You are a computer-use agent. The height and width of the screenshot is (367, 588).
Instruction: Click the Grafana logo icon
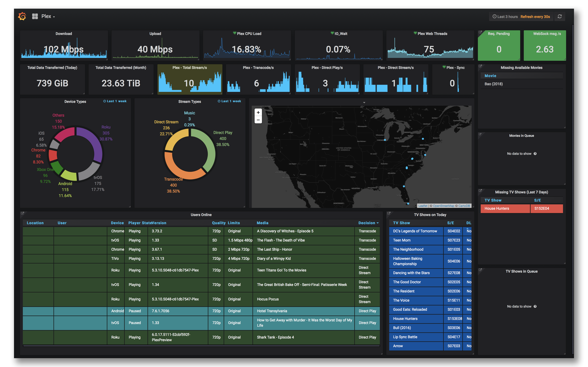[22, 16]
